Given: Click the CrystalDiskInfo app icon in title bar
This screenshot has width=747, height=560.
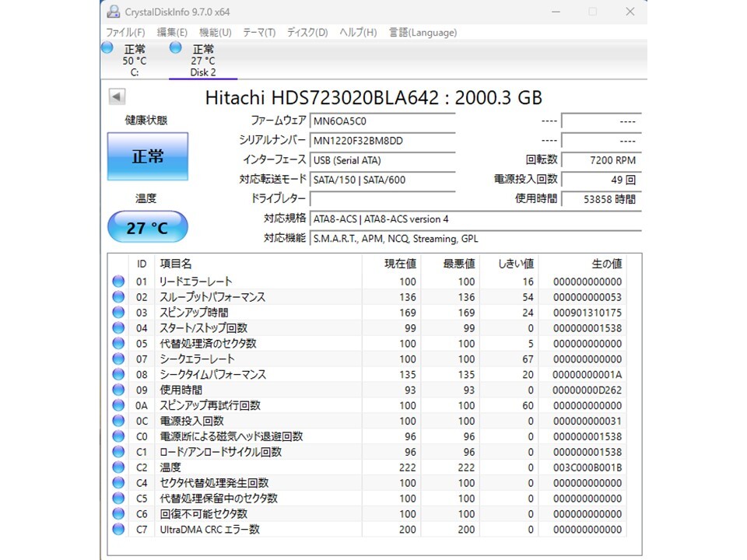Looking at the screenshot, I should (114, 12).
